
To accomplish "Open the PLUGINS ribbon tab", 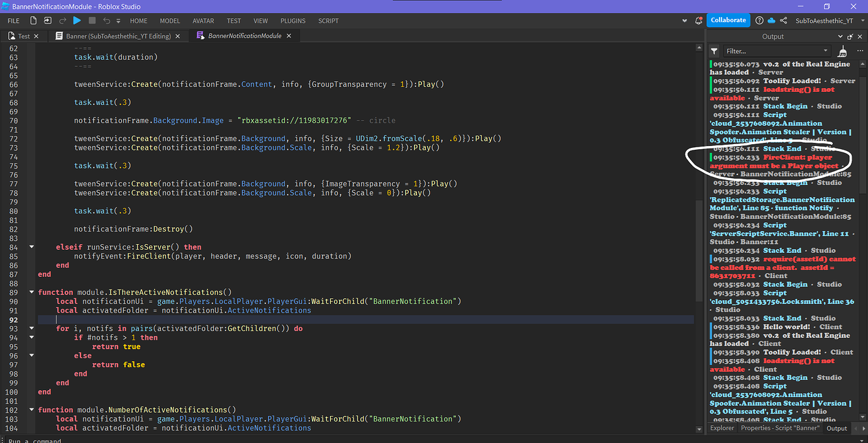I will tap(293, 21).
